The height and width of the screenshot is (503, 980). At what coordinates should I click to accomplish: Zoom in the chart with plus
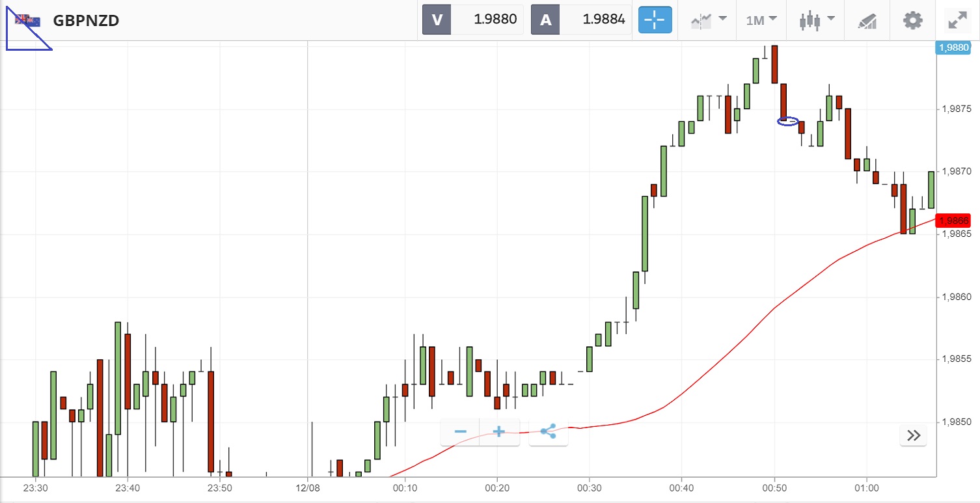[x=499, y=431]
